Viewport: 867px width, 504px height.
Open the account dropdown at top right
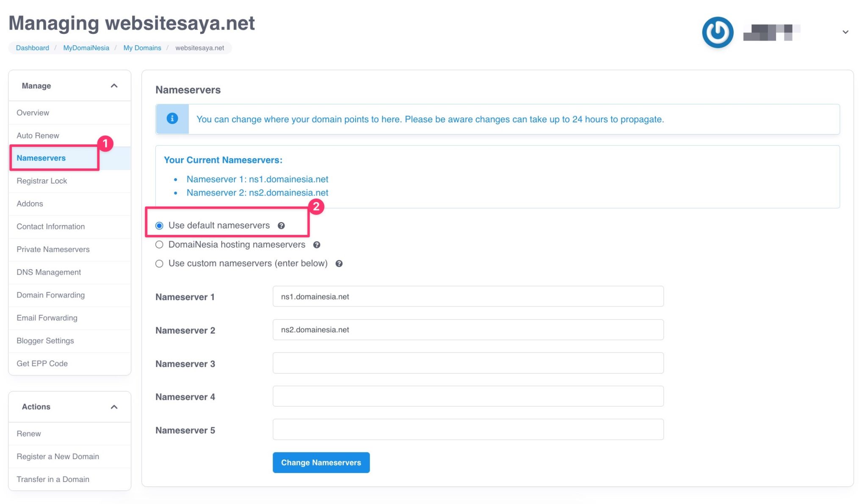(845, 32)
